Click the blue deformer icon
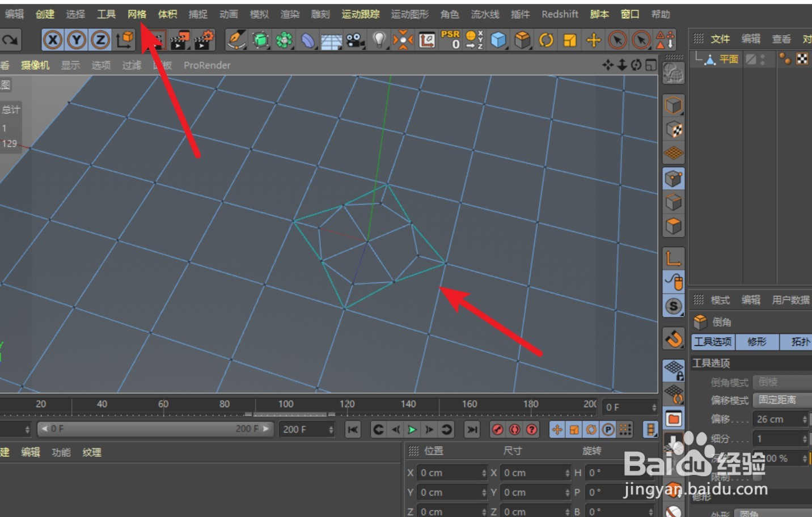Viewport: 812px width, 517px height. click(x=307, y=40)
